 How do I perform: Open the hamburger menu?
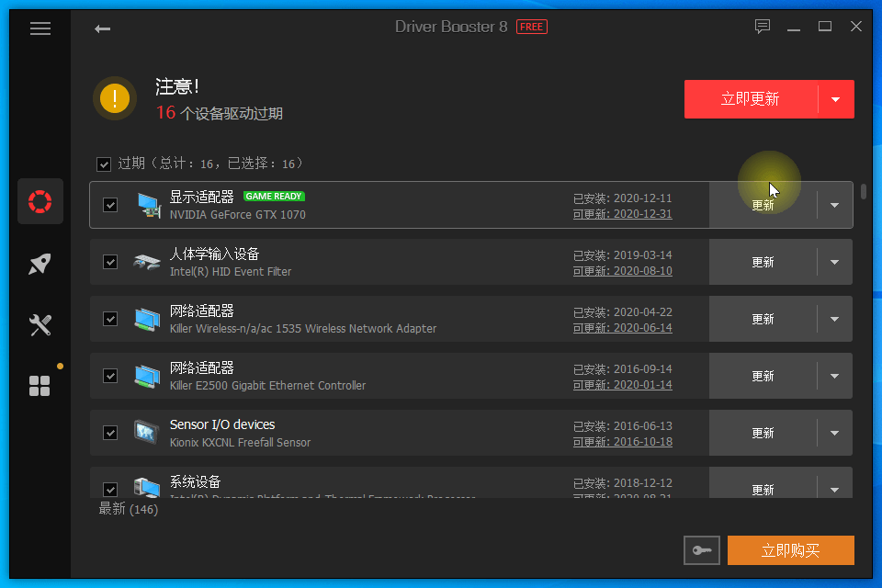[x=40, y=28]
